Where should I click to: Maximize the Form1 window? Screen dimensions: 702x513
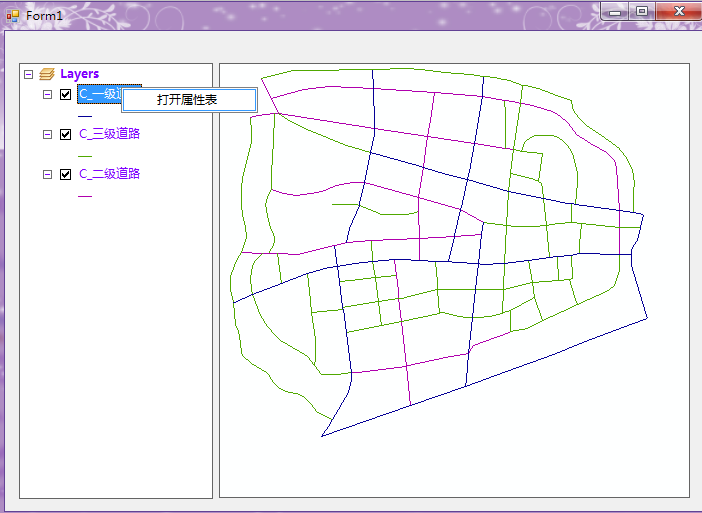coord(642,11)
